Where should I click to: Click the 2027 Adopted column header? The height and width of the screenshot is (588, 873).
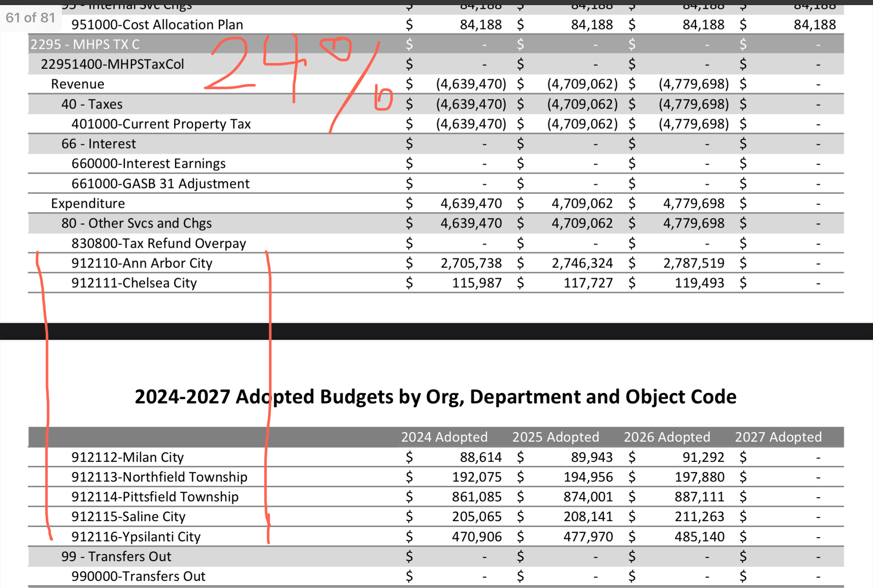point(778,437)
